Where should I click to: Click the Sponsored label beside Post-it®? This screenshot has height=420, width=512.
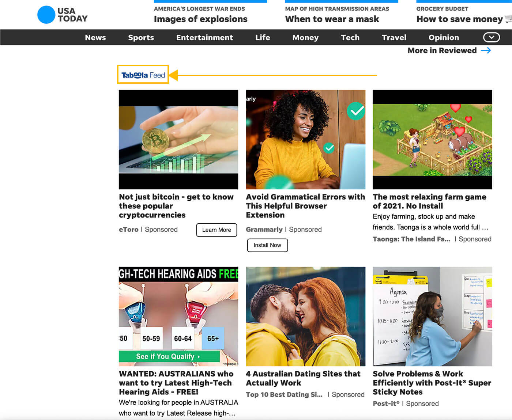pyautogui.click(x=422, y=404)
